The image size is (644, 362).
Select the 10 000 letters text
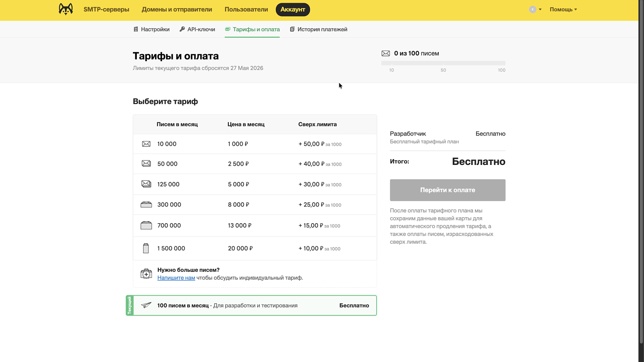pos(167,144)
